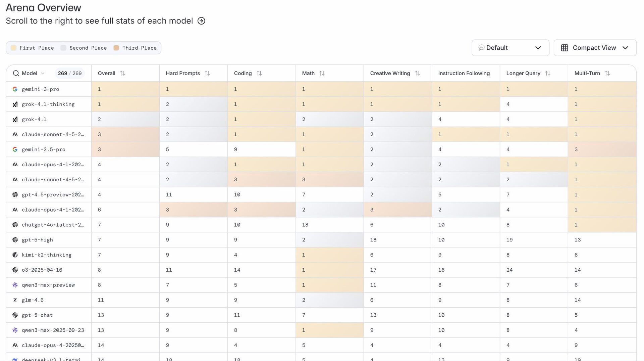This screenshot has width=644, height=361.
Task: Sort the Hard Prompts column
Action: [x=207, y=73]
